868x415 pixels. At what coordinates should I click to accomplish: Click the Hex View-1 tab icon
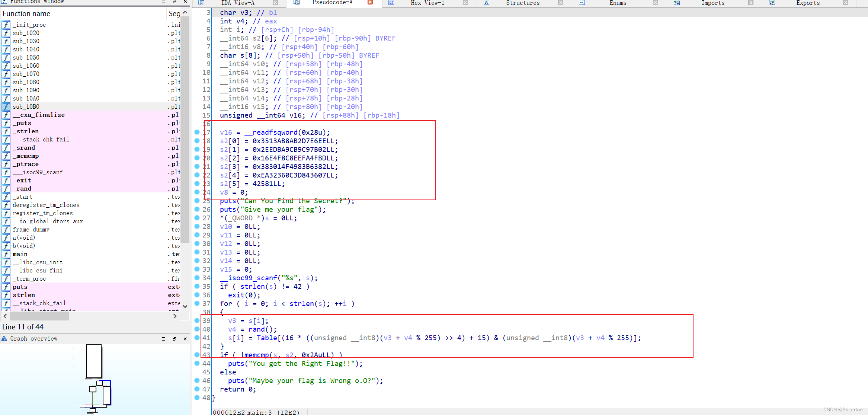click(391, 3)
